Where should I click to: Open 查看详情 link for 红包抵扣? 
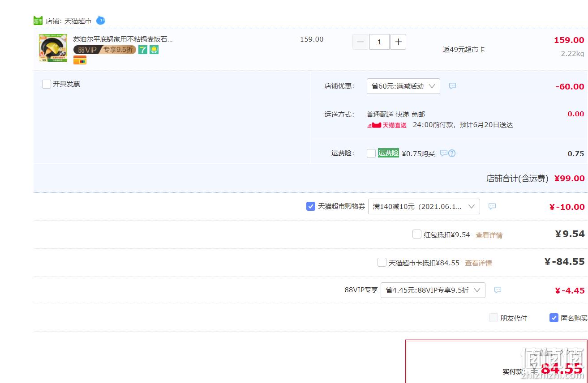(489, 235)
